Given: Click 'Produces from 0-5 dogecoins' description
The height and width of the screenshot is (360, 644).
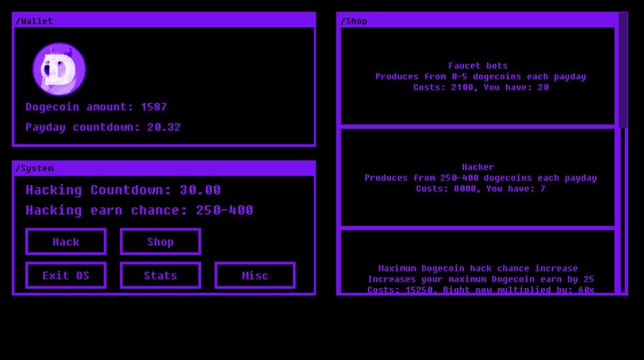Looking at the screenshot, I should tap(480, 76).
